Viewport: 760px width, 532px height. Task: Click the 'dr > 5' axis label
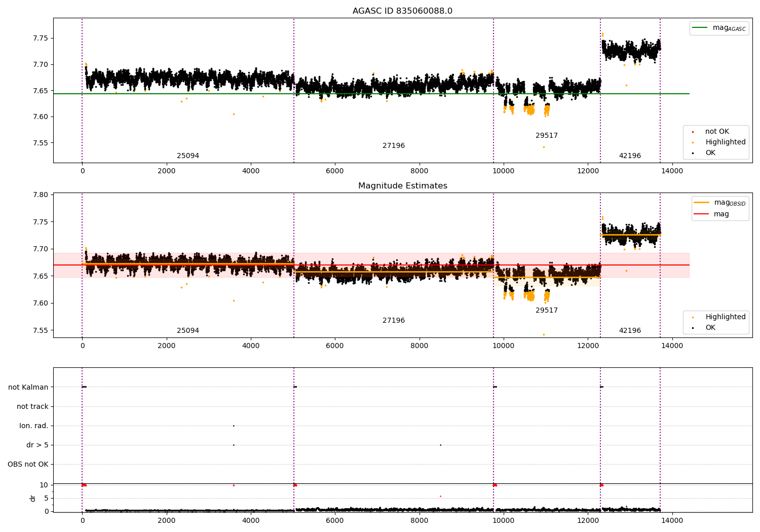tap(37, 445)
